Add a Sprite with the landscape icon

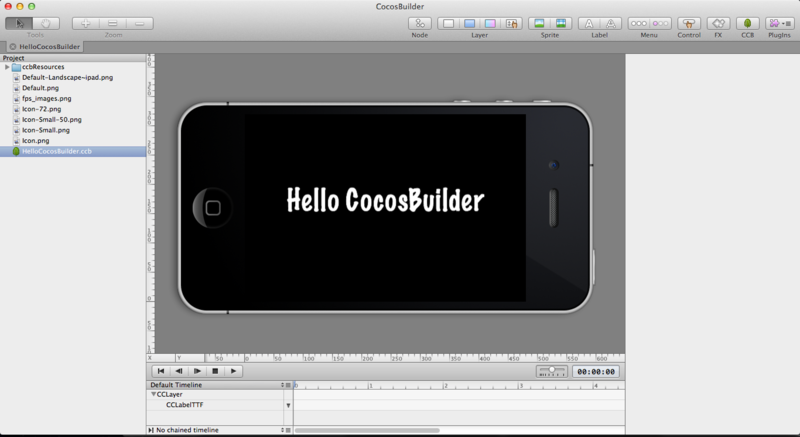(x=539, y=23)
